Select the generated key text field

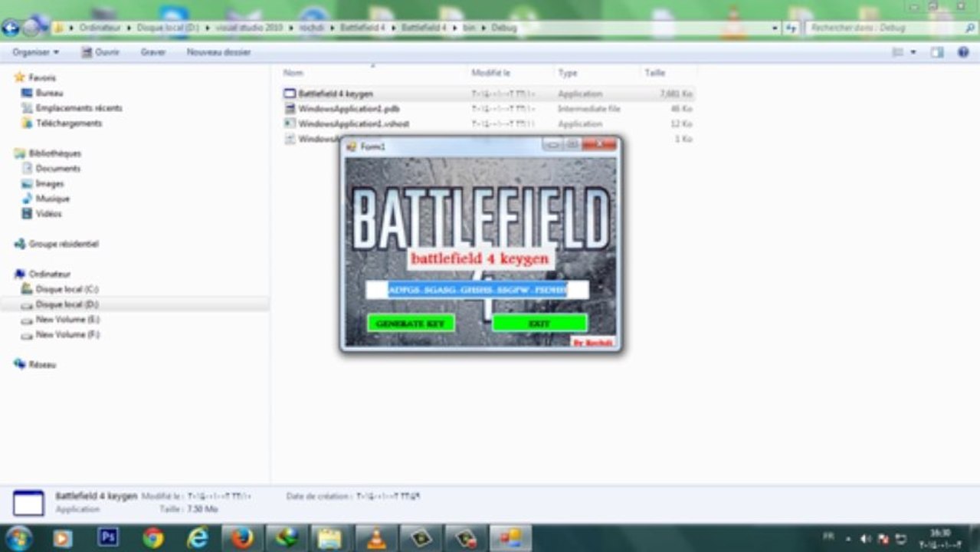click(x=477, y=290)
